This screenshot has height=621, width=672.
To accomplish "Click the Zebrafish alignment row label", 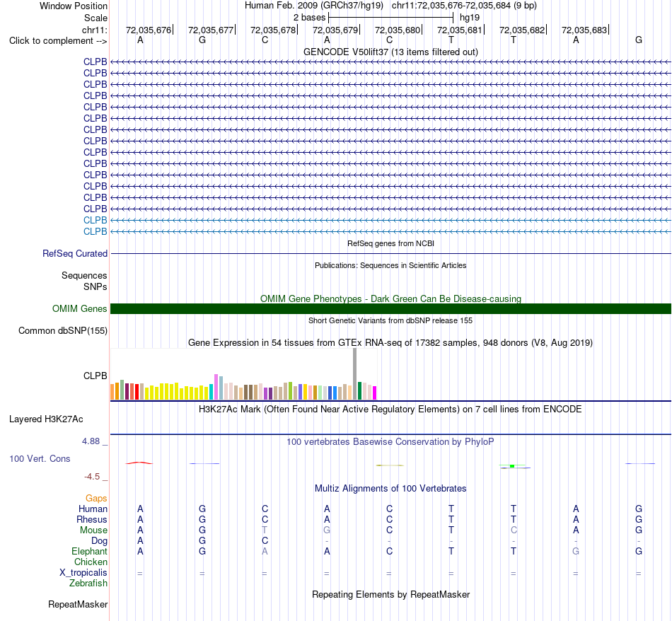I will coord(88,584).
